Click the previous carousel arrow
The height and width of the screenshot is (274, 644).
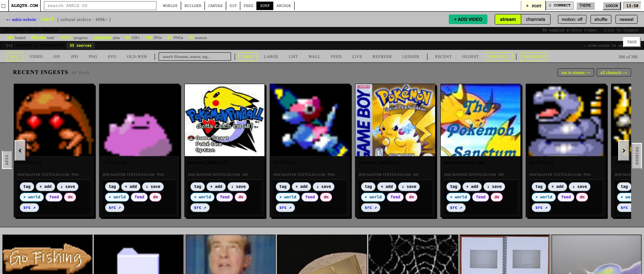click(x=20, y=150)
